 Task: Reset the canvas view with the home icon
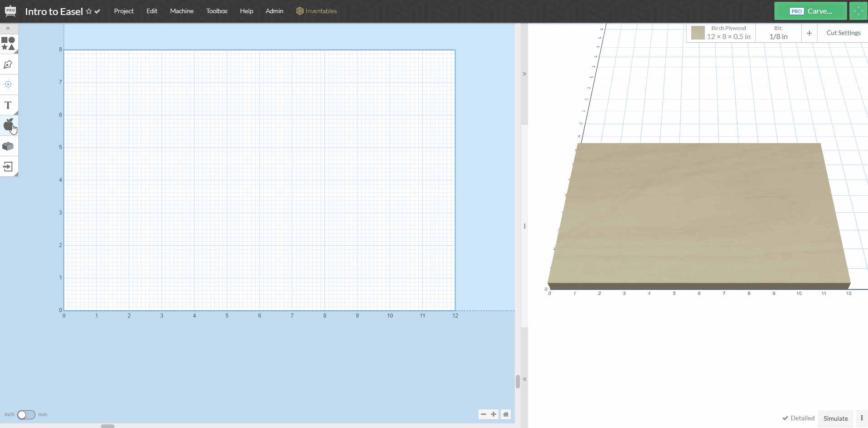click(505, 414)
